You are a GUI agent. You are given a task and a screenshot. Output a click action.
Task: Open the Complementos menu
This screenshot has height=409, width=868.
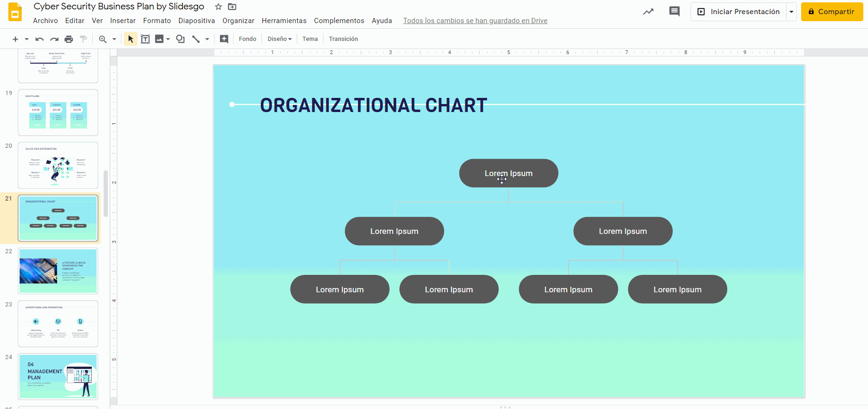tap(339, 21)
